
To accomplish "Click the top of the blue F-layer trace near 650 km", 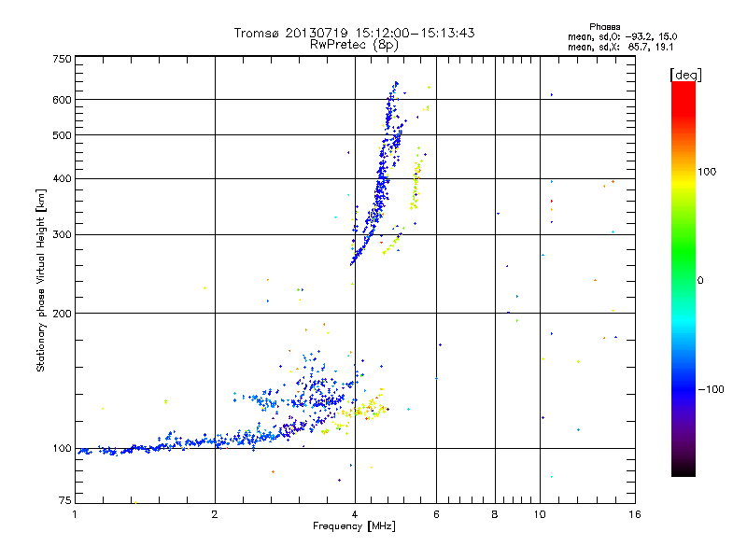I will click(395, 84).
